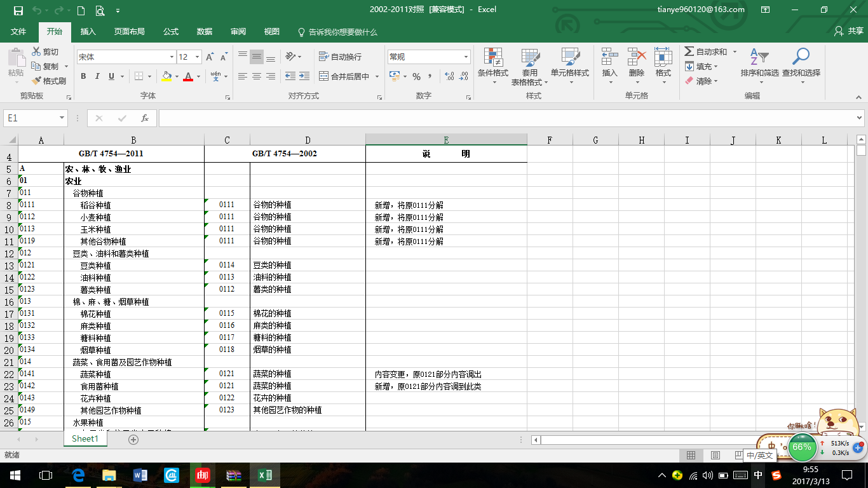This screenshot has height=488, width=868.
Task: Click the 插入 insert cells button
Action: [x=610, y=67]
